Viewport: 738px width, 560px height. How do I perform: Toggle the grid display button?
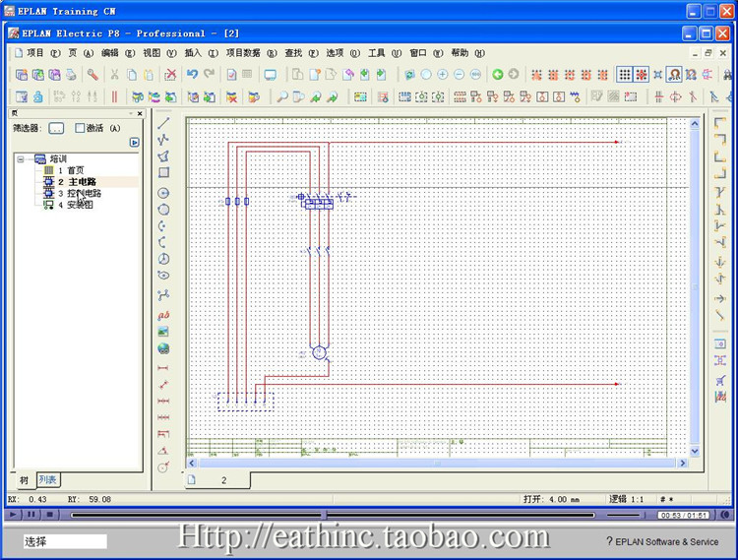[625, 75]
